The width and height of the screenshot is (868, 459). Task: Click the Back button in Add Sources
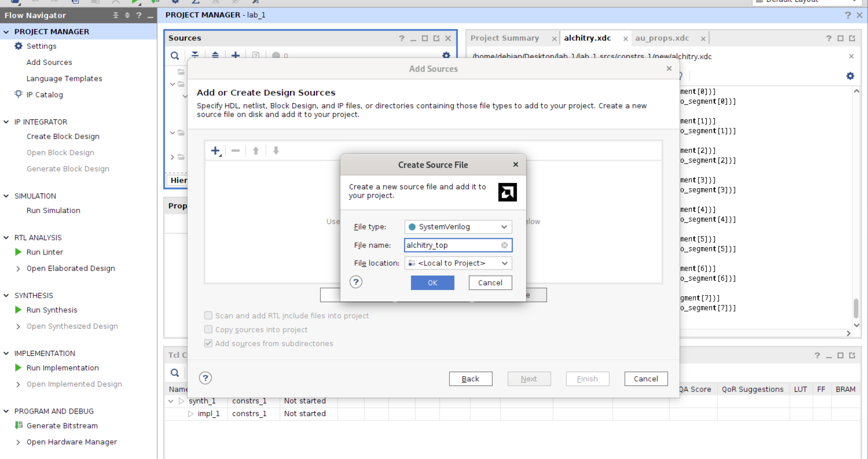[x=470, y=379]
